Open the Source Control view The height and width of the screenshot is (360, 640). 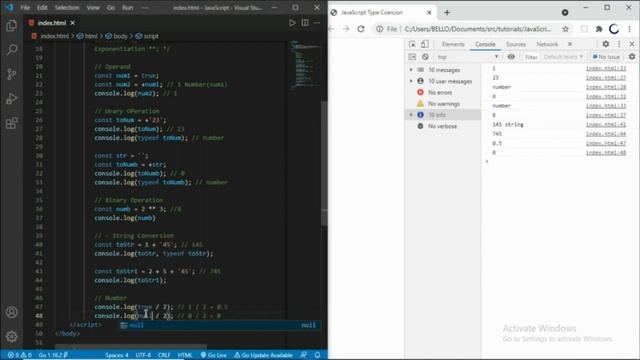pyautogui.click(x=11, y=74)
